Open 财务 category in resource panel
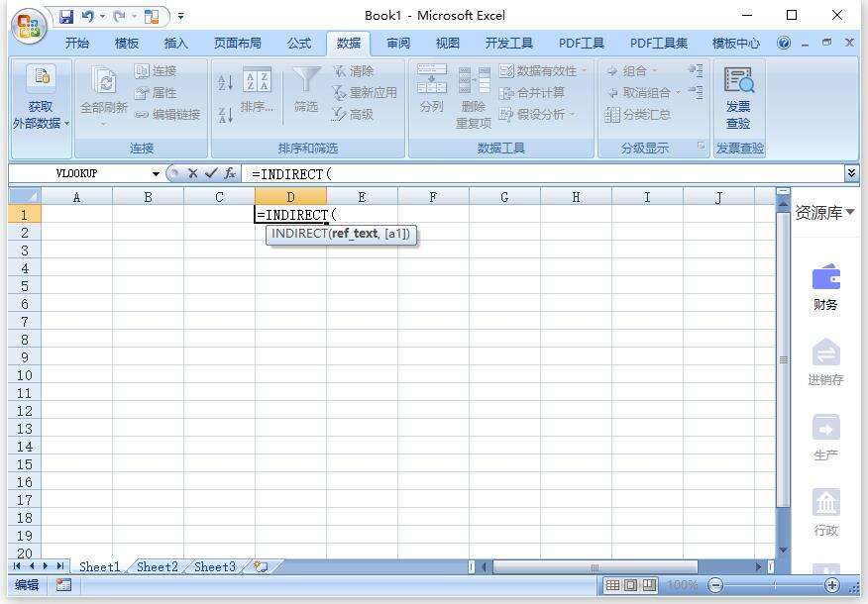This screenshot has width=868, height=604. [x=825, y=287]
